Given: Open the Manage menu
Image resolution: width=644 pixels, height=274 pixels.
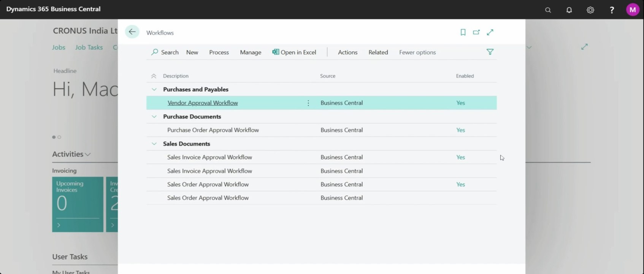Looking at the screenshot, I should pyautogui.click(x=251, y=52).
